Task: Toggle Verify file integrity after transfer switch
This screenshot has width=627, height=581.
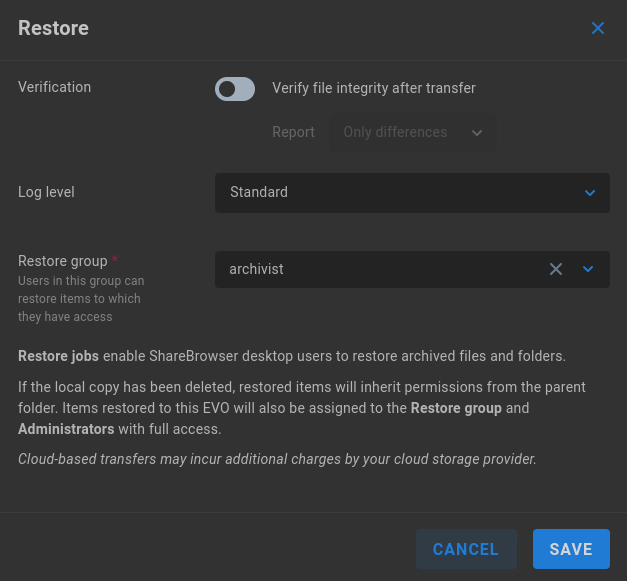Action: [x=235, y=89]
